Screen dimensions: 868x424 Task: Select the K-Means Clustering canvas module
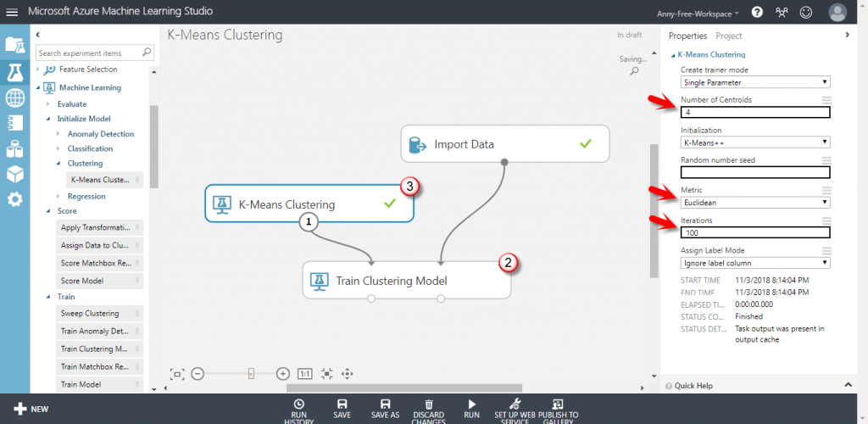309,204
